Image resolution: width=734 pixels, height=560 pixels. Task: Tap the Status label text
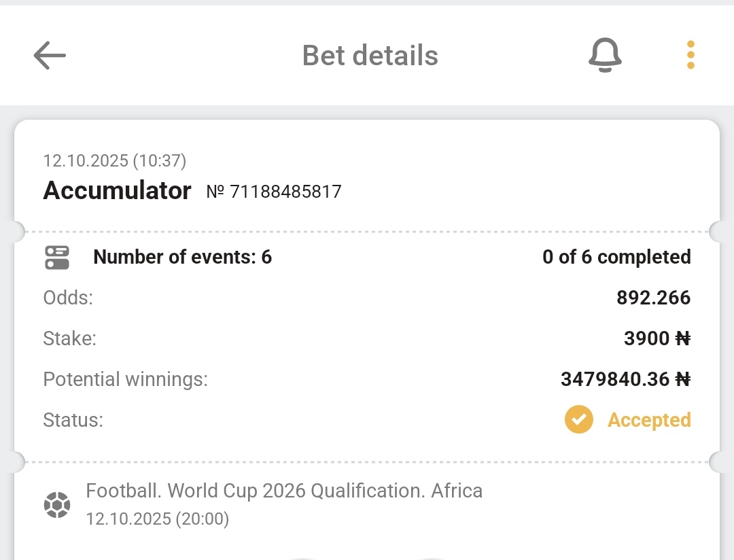tap(73, 420)
